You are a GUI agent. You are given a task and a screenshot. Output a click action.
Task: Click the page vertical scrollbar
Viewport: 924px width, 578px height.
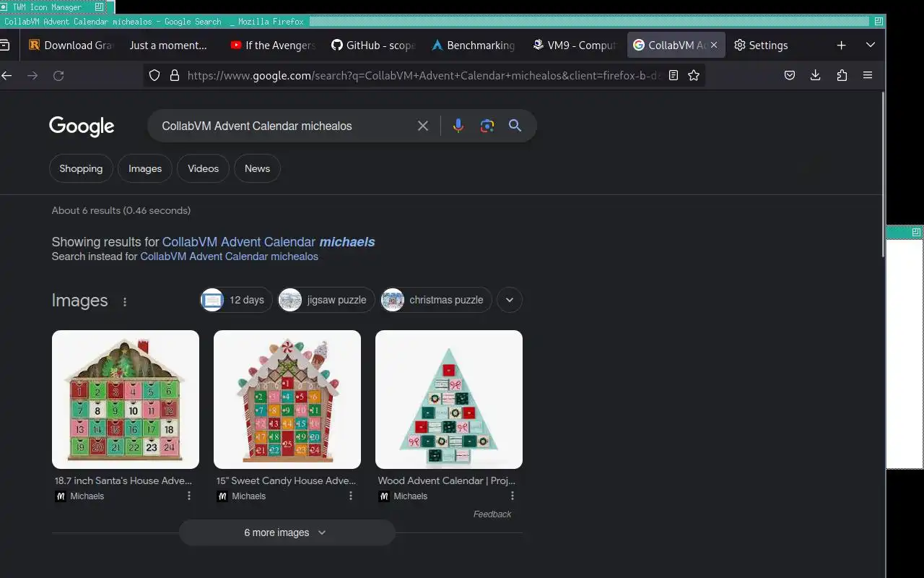click(x=883, y=173)
